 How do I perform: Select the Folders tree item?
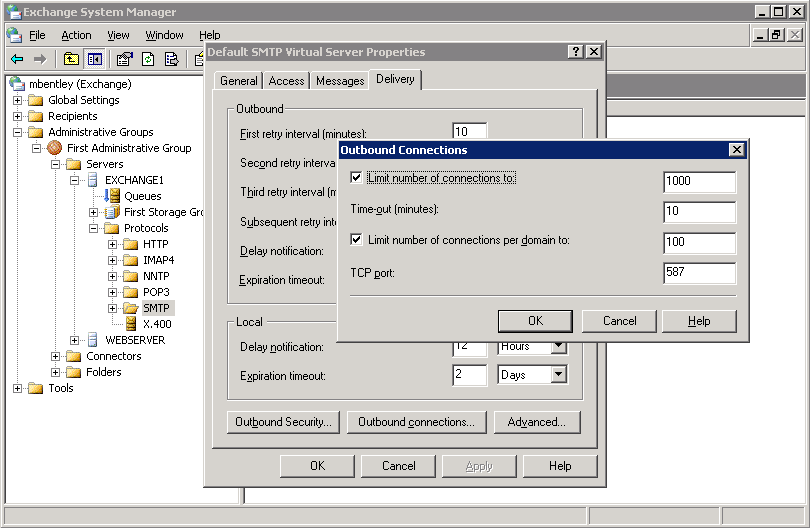(103, 372)
